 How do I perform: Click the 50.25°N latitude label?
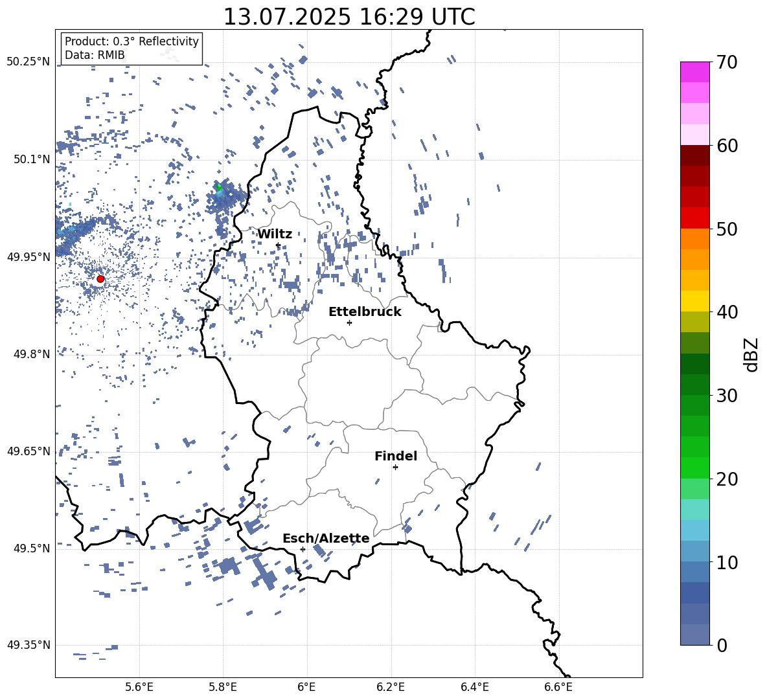pos(29,62)
